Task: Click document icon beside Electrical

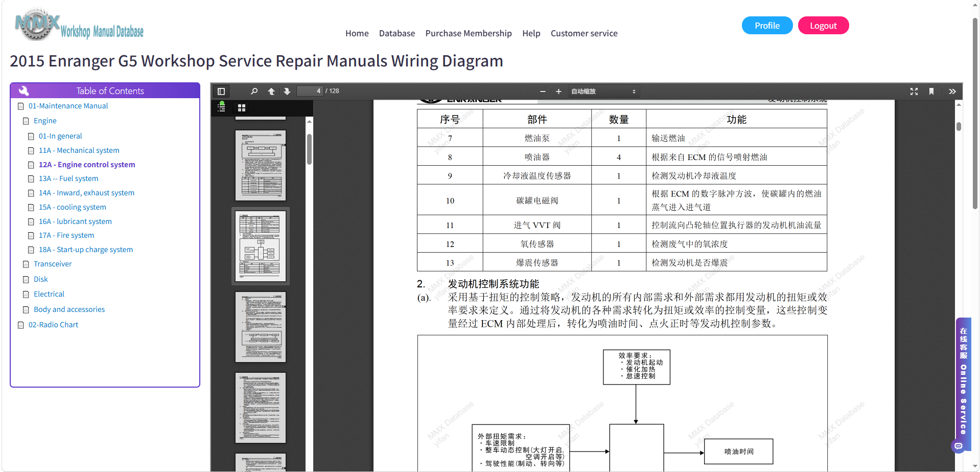Action: pos(26,295)
